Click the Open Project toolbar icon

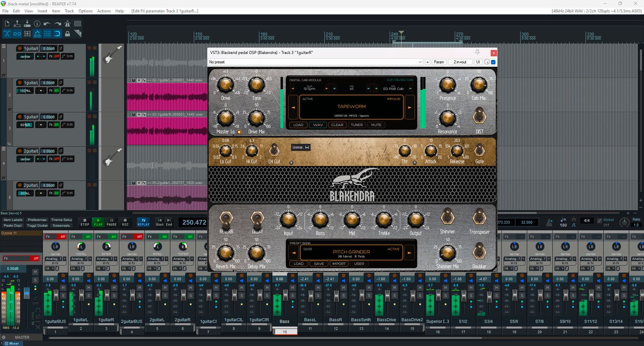[x=17, y=24]
